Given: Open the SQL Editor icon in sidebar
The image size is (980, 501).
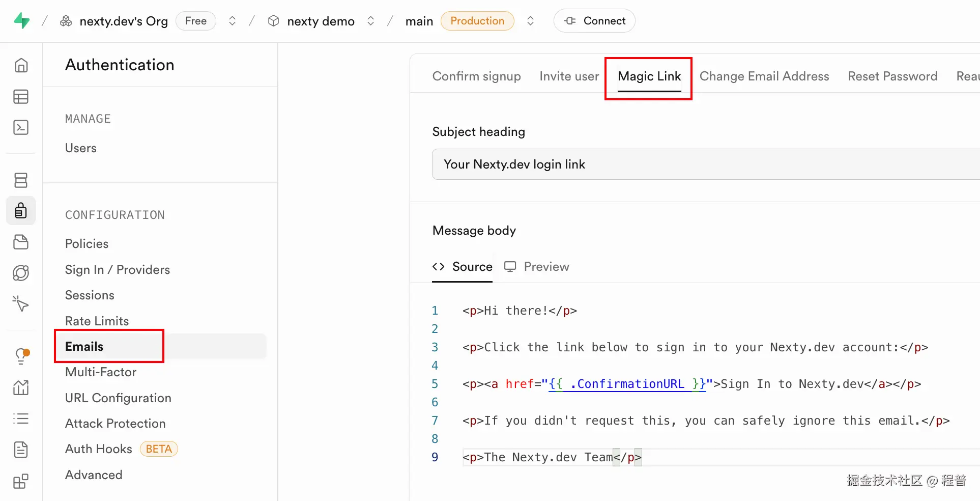Looking at the screenshot, I should tap(21, 127).
